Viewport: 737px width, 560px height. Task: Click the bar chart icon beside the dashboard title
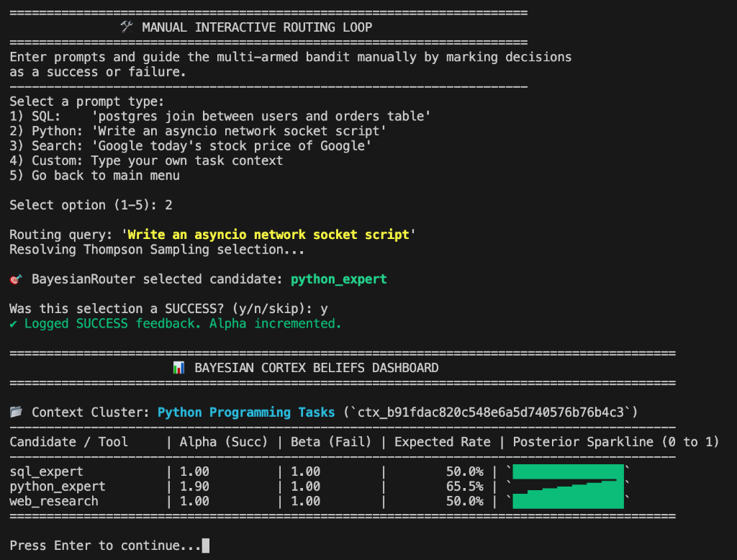point(178,368)
